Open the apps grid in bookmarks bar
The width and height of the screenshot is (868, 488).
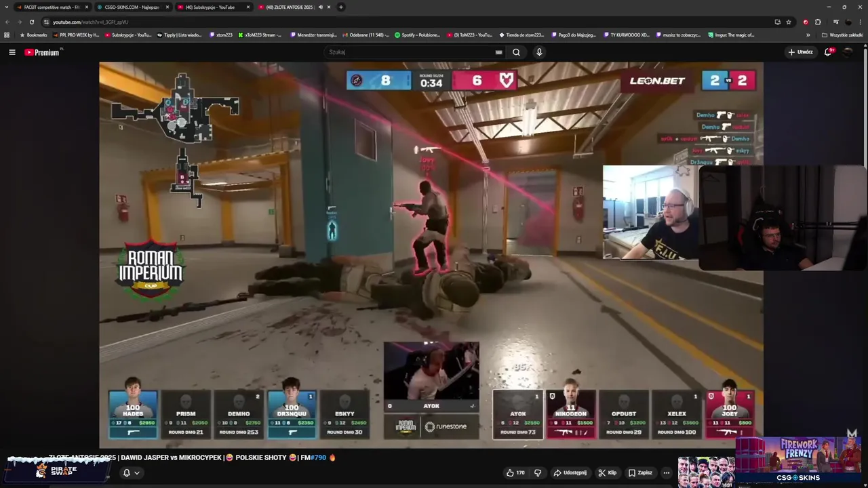click(7, 35)
